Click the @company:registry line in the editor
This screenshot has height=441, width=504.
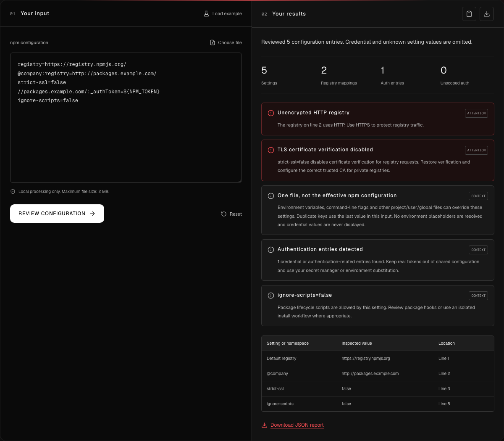(87, 74)
